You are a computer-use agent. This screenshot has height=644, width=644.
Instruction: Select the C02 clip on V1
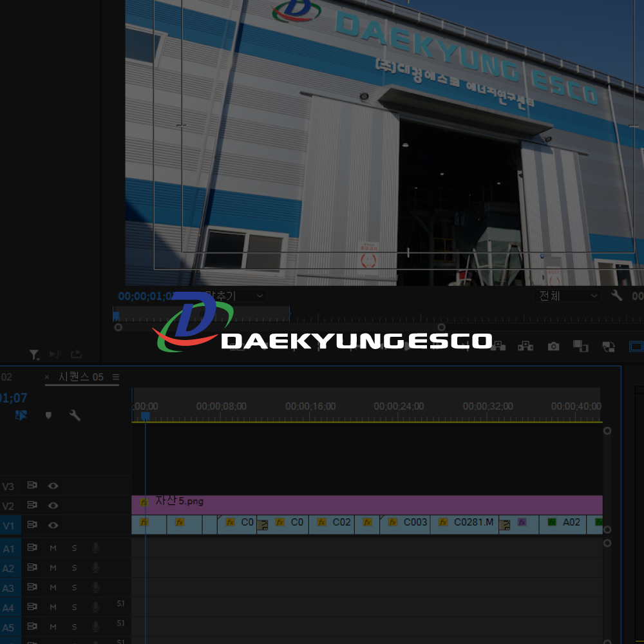332,525
